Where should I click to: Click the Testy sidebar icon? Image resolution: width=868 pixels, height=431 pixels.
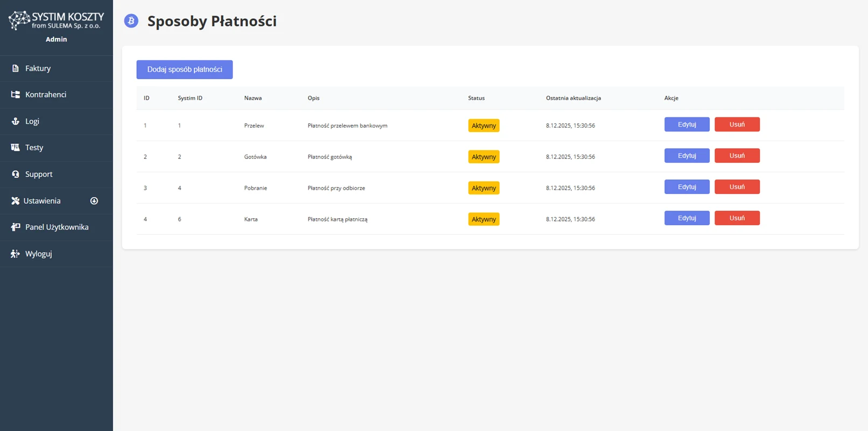15,147
